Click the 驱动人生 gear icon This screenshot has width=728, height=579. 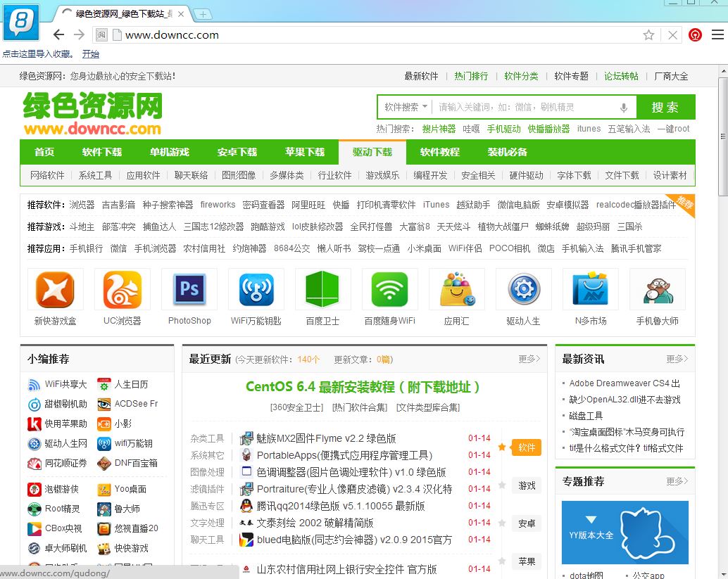[x=523, y=288]
